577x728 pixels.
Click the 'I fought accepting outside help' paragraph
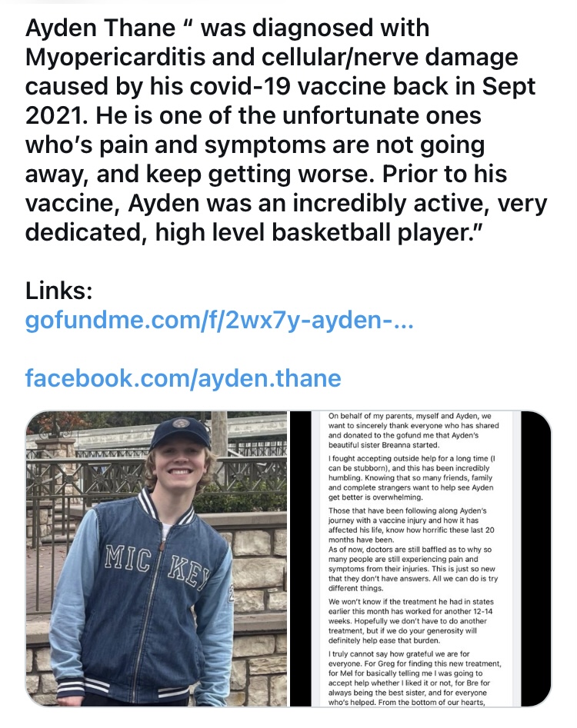411,477
